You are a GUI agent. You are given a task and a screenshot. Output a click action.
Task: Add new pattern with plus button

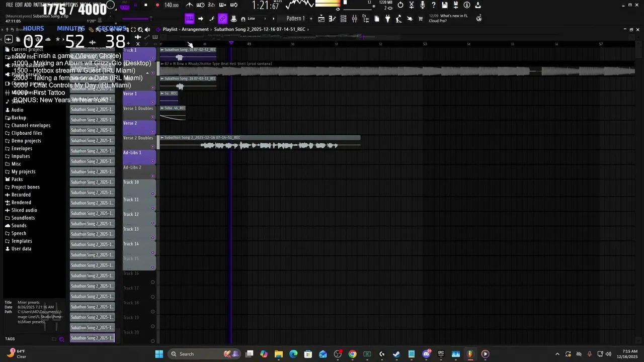click(x=310, y=19)
